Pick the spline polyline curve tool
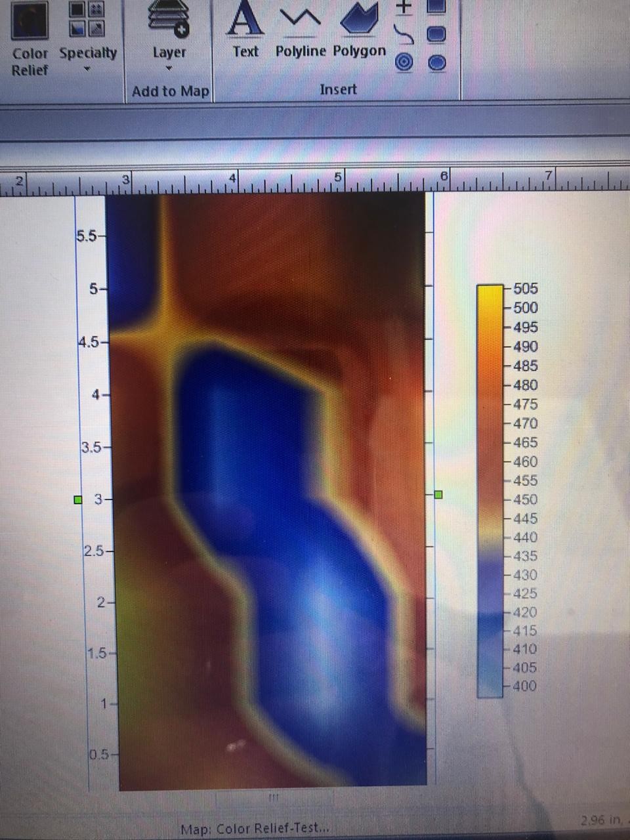 click(x=404, y=33)
